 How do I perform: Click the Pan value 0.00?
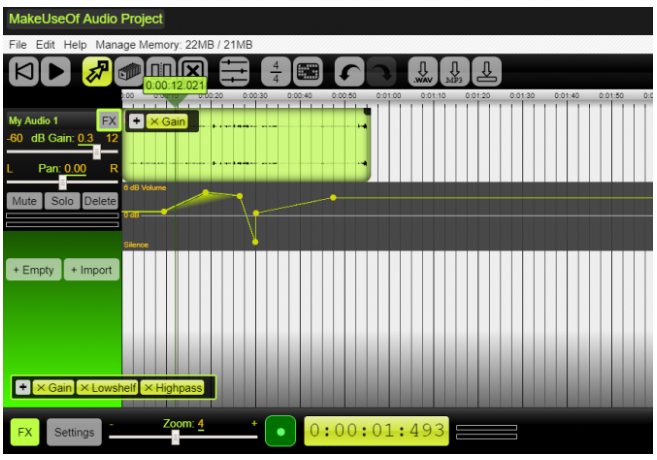(x=75, y=168)
